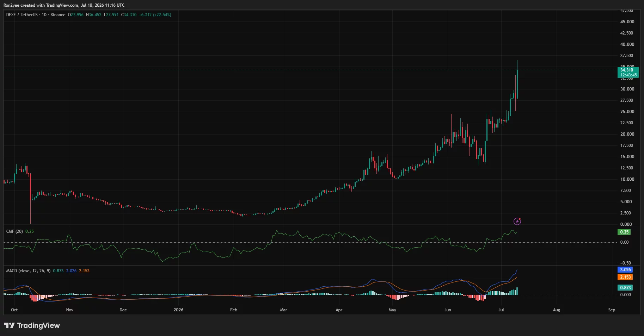Click the change value +6.312 (+22.54%)
This screenshot has width=644, height=336.
[x=155, y=15]
